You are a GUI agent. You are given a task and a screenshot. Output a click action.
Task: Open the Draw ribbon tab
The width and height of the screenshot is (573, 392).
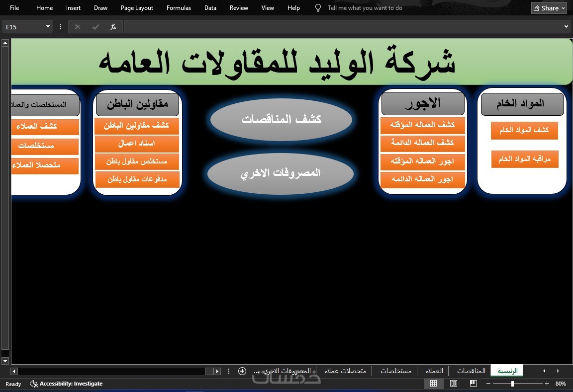coord(100,7)
